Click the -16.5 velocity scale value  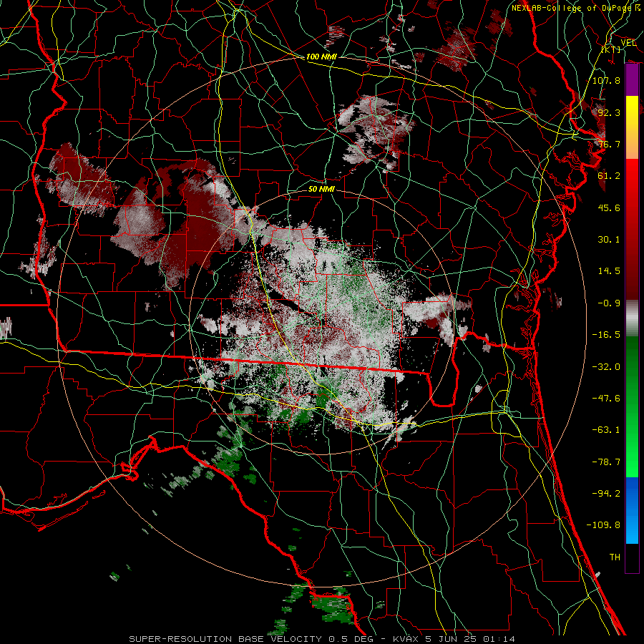coord(606,335)
